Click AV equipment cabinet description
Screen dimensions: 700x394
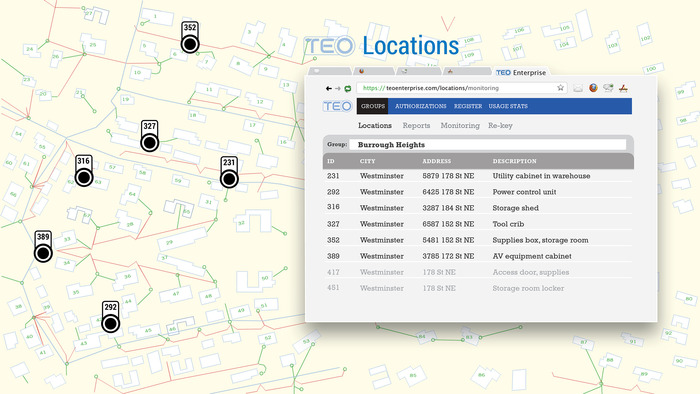[532, 256]
